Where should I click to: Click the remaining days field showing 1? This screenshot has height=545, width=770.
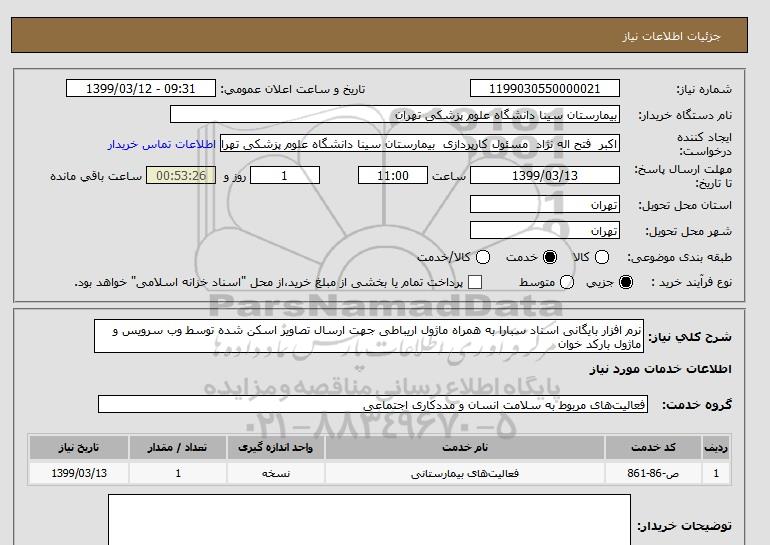(285, 175)
